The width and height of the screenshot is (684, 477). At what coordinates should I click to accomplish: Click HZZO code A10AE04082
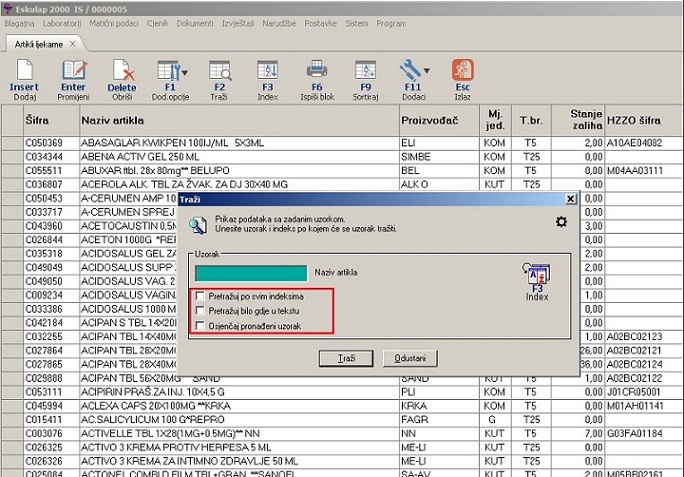[634, 143]
